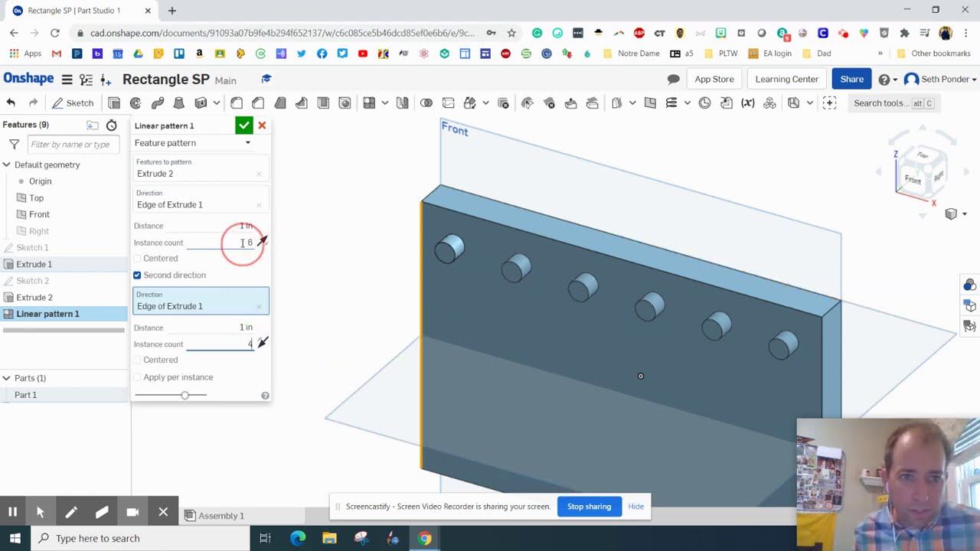Open Seth Ponder account menu
Screen dimensions: 980x551
941,80
